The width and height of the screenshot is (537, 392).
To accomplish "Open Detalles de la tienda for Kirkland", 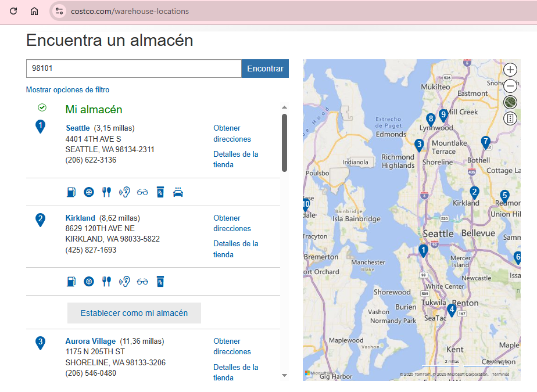I will click(x=235, y=249).
